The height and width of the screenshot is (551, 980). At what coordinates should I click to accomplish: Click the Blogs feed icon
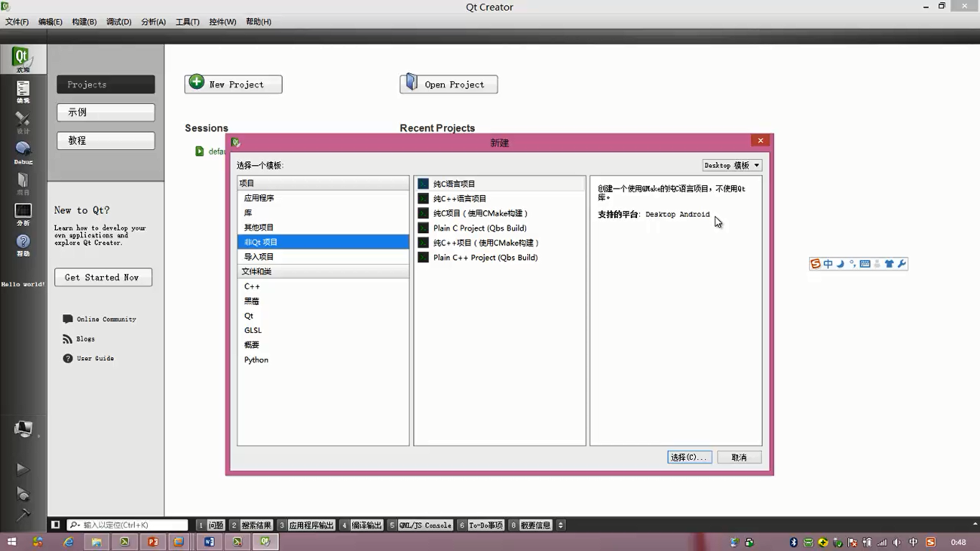click(x=67, y=339)
